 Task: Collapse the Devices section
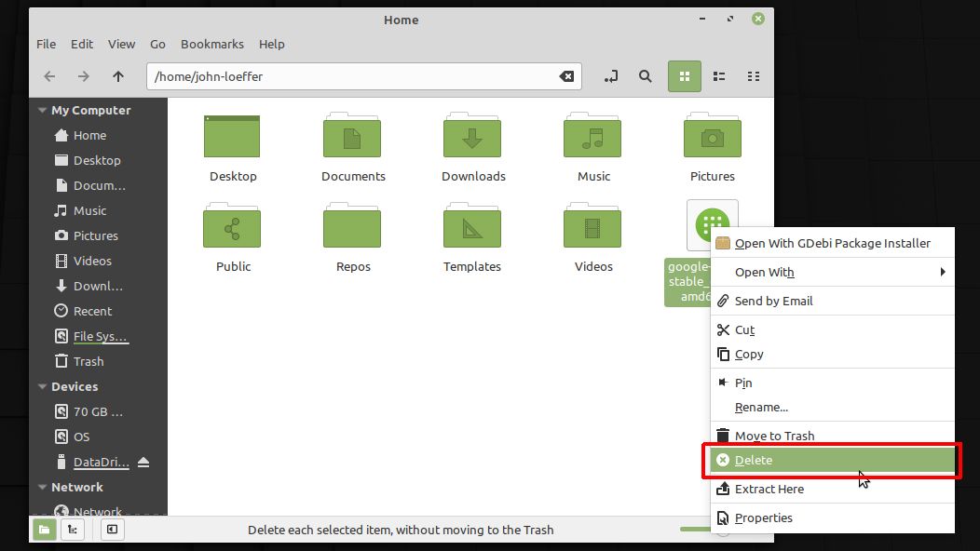click(x=41, y=386)
